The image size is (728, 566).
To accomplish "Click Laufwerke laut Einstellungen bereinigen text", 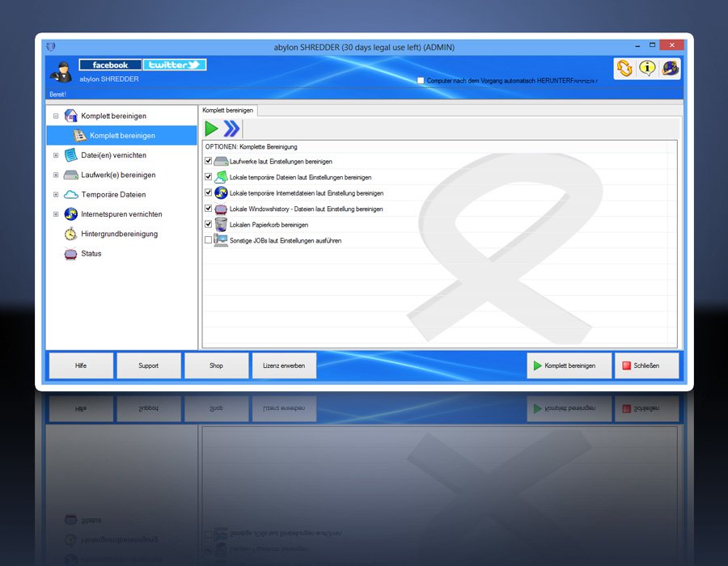I will click(281, 162).
